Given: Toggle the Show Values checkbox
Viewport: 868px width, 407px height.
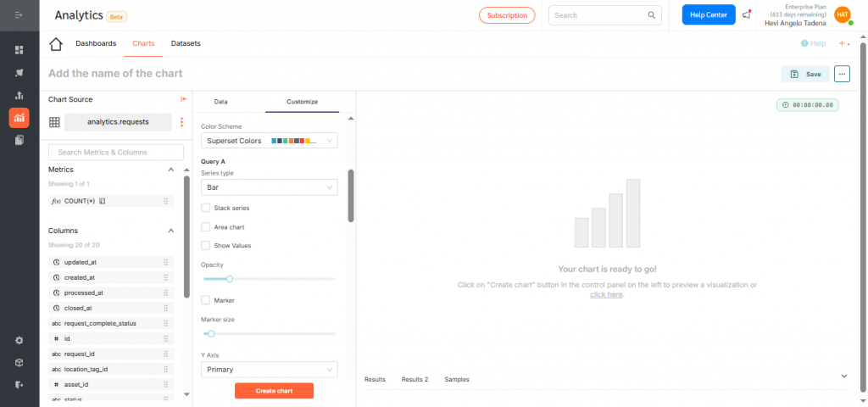Looking at the screenshot, I should 206,245.
